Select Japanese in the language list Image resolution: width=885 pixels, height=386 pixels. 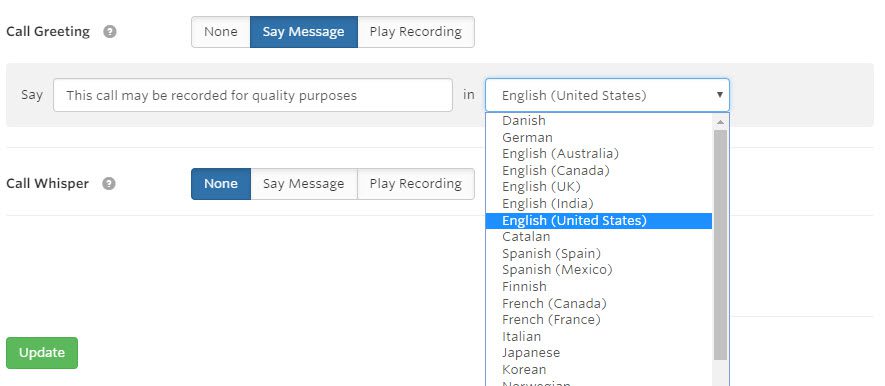[x=599, y=353]
